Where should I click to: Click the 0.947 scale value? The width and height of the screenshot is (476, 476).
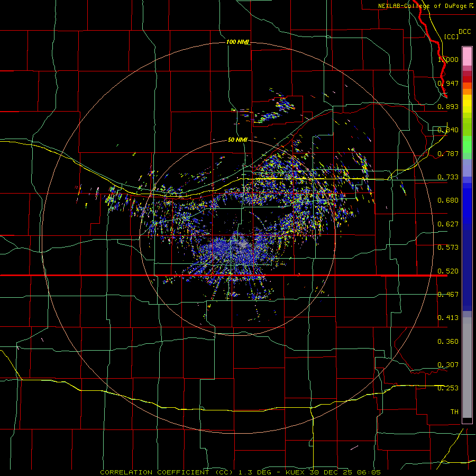point(448,83)
